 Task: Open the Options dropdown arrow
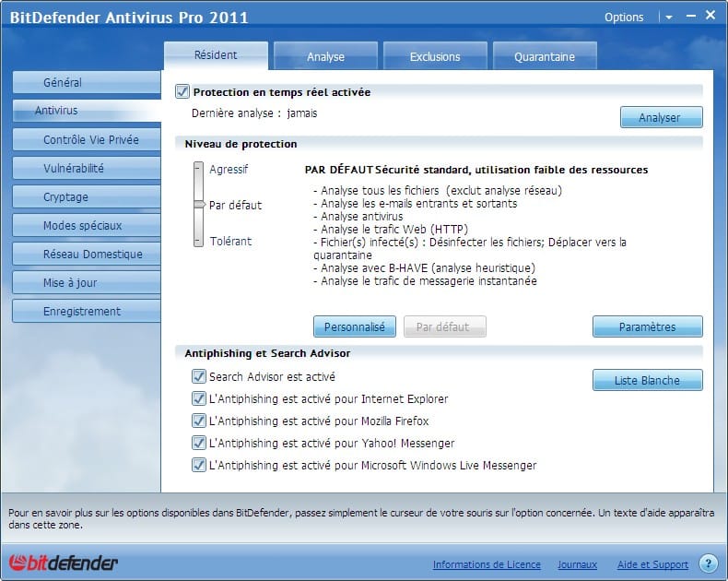point(669,18)
